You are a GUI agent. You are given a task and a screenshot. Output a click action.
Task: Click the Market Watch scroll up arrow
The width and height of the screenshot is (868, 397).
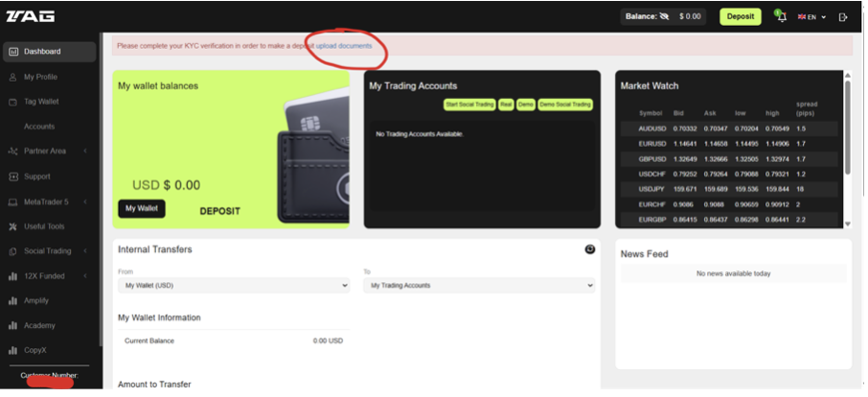(x=847, y=75)
